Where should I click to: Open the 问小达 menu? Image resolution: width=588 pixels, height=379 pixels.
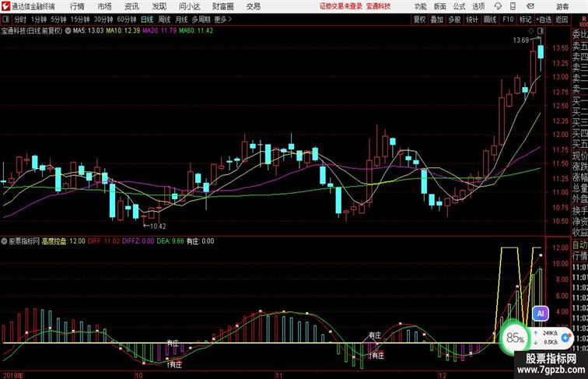pyautogui.click(x=189, y=6)
